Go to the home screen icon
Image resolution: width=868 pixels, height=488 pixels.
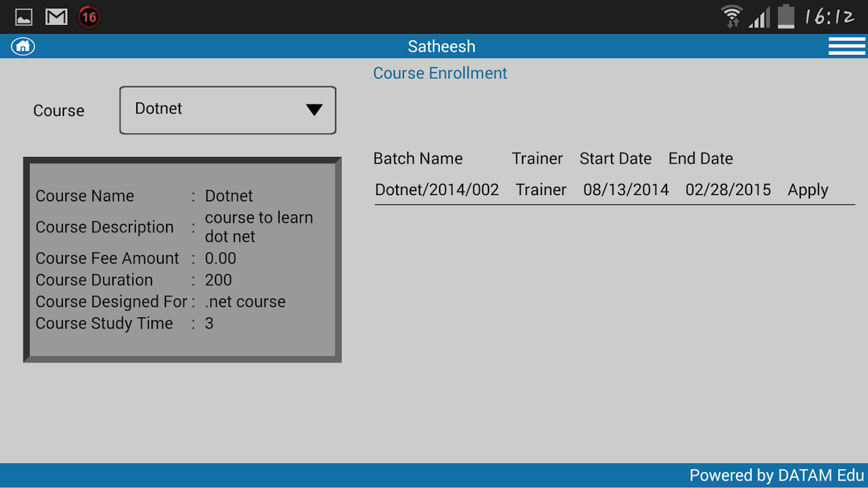[23, 46]
